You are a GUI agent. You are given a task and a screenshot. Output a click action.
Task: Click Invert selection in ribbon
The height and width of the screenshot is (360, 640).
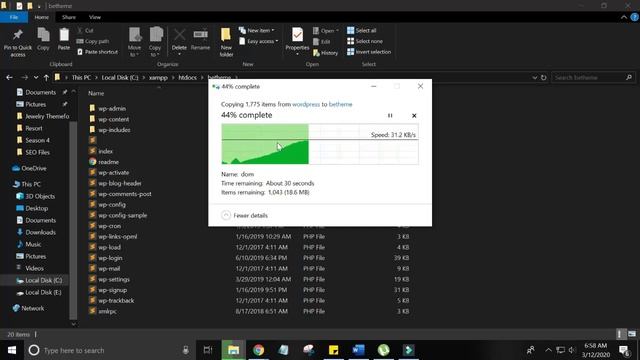pyautogui.click(x=369, y=52)
